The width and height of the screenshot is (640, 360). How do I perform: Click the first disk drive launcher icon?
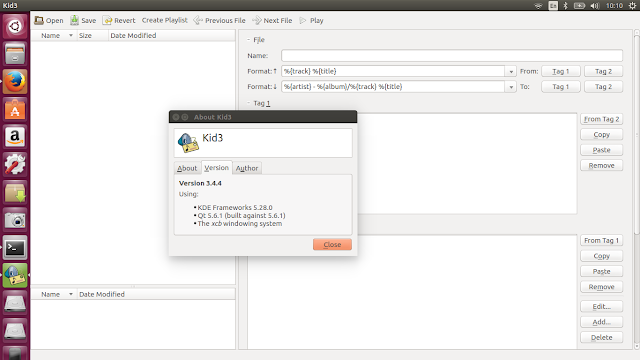click(15, 303)
